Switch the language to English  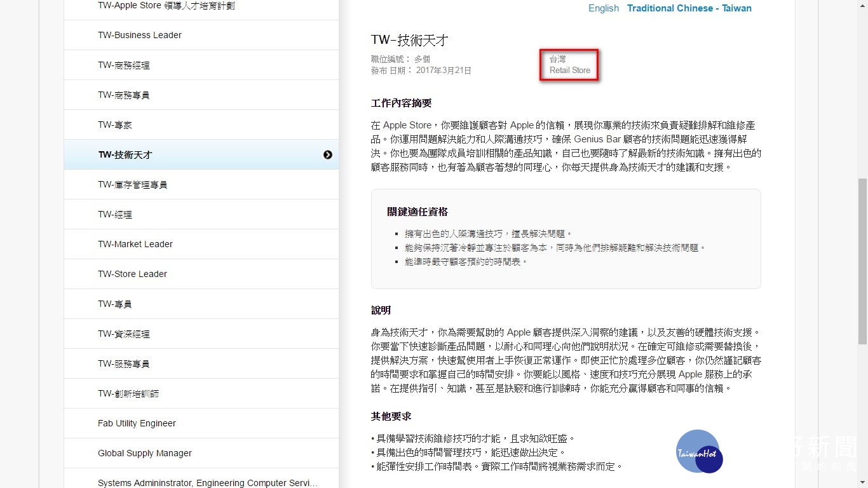click(604, 8)
